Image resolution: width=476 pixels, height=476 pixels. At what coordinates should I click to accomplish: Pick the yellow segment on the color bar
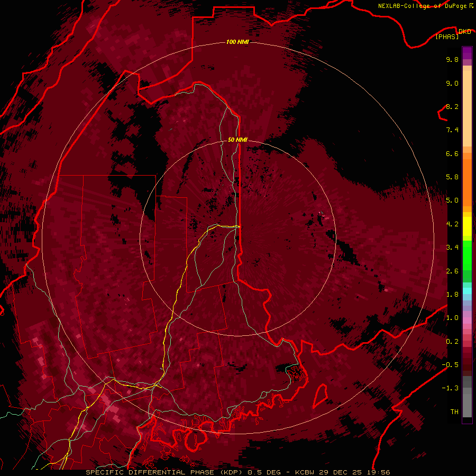pyautogui.click(x=467, y=226)
